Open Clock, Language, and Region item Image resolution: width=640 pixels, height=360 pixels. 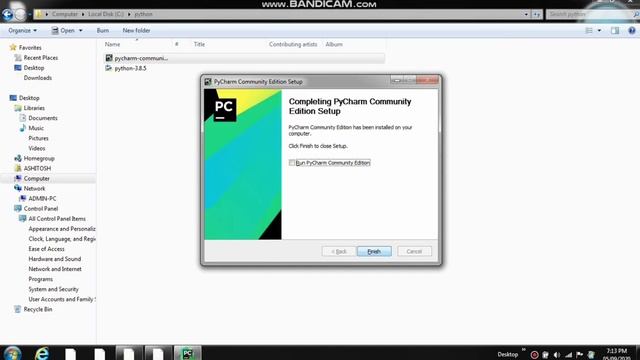click(62, 239)
